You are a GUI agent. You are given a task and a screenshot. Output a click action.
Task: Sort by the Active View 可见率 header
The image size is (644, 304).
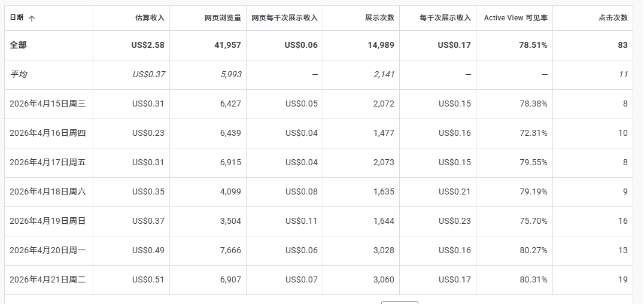coord(515,18)
